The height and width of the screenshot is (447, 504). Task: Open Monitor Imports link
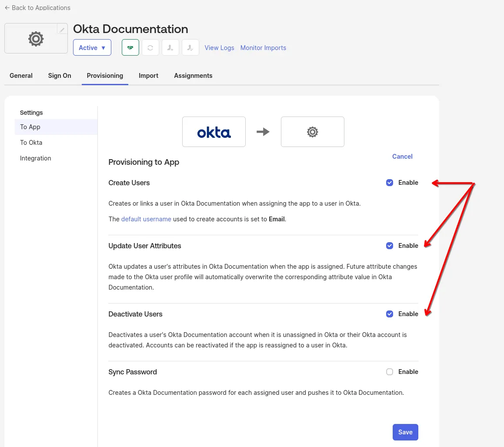[x=263, y=47]
